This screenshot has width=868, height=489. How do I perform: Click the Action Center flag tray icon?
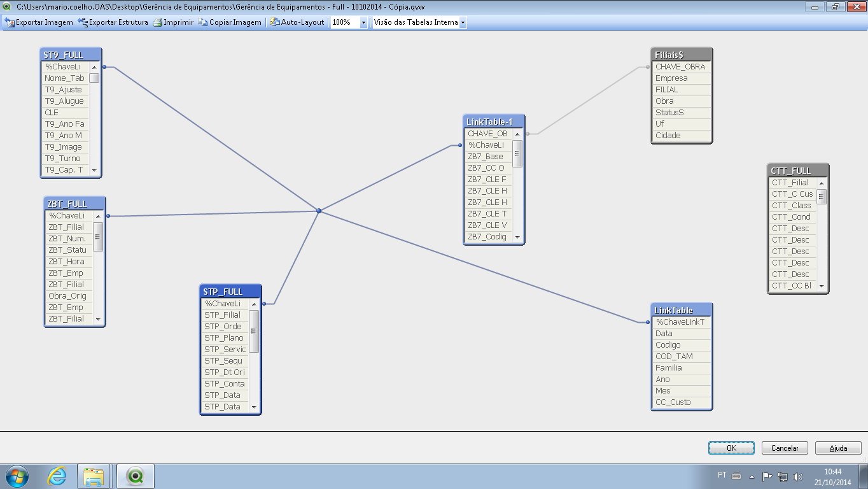[767, 476]
